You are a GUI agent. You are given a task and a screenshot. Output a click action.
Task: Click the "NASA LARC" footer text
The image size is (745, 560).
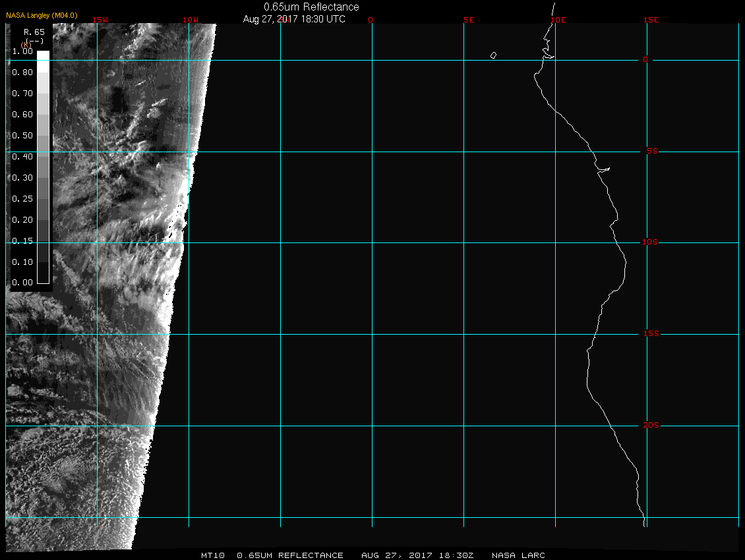point(518,555)
